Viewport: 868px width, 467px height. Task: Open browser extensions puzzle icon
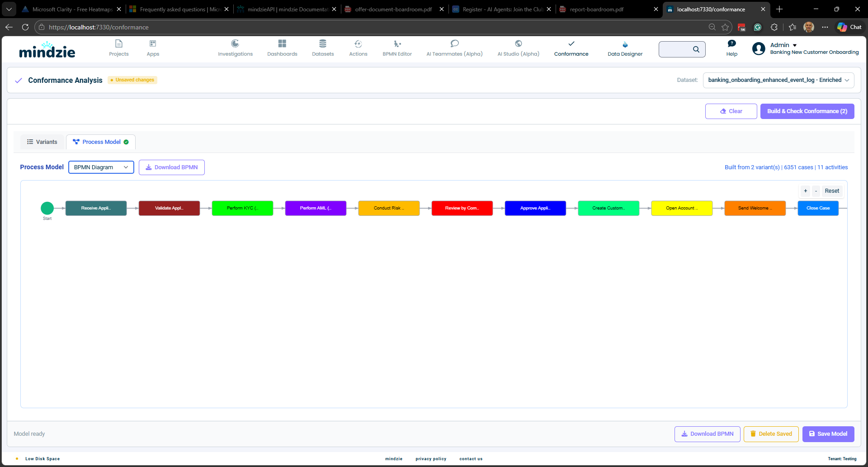774,27
